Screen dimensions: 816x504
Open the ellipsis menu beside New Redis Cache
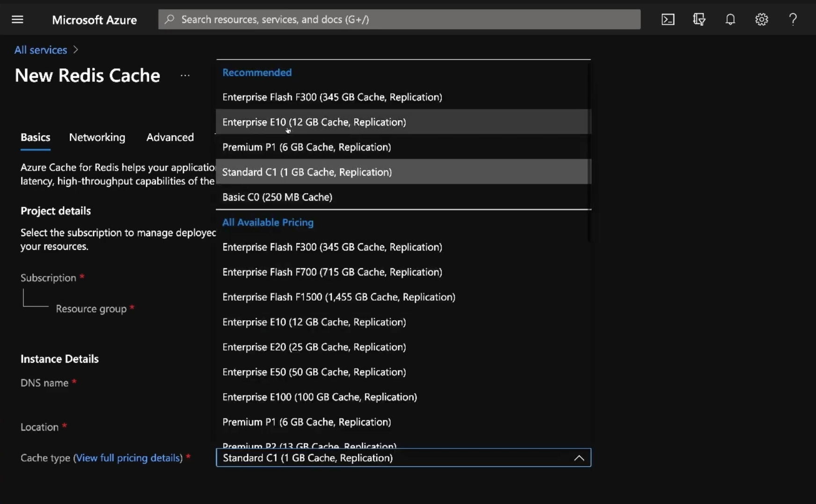point(185,75)
